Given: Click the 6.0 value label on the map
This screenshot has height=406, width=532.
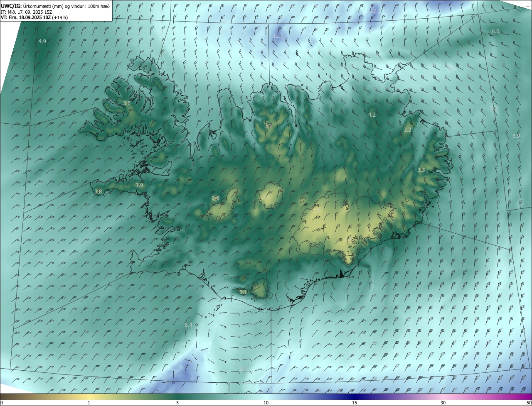Looking at the screenshot, I should pyautogui.click(x=495, y=32).
